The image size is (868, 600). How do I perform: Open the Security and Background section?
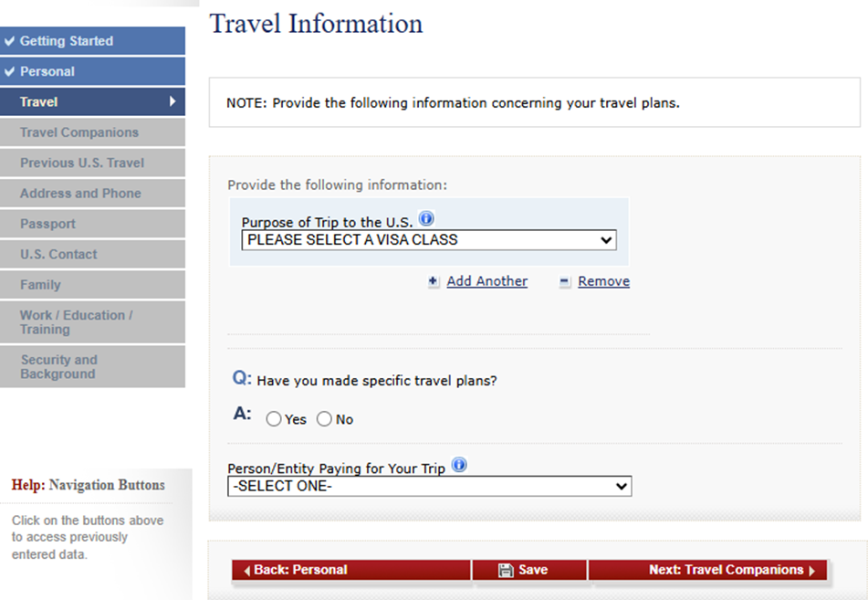(x=58, y=367)
